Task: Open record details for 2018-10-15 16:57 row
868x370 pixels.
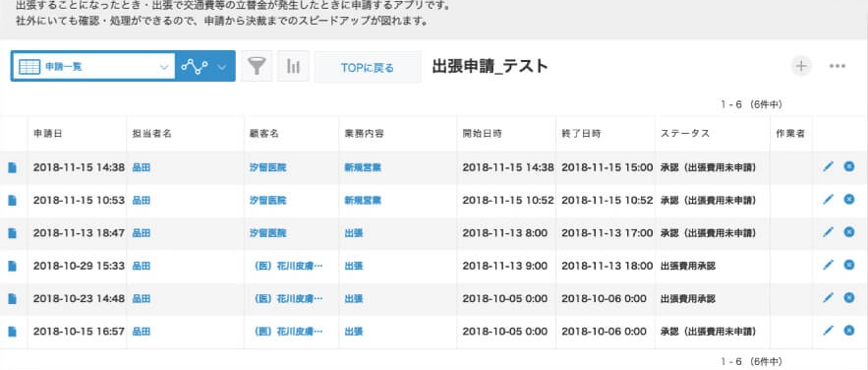Action: (x=12, y=332)
